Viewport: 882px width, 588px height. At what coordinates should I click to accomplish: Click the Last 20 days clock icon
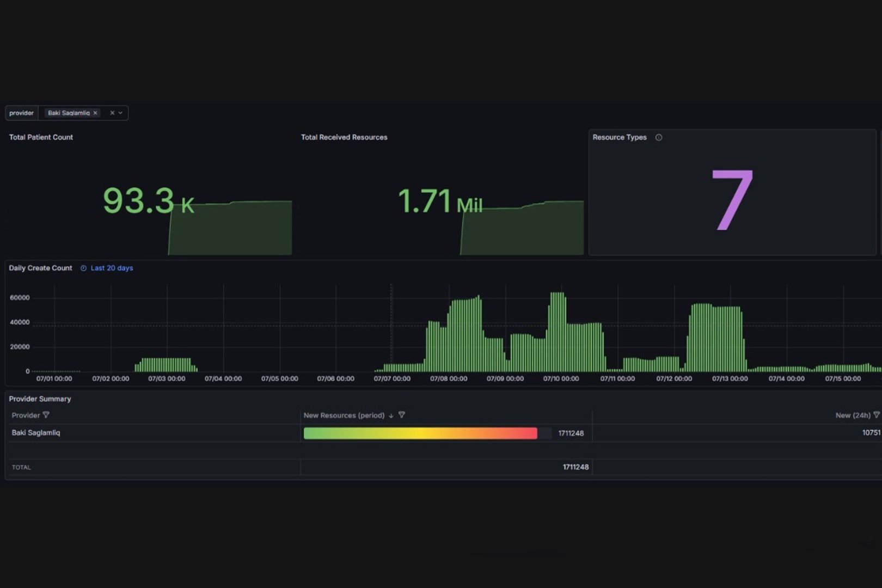pyautogui.click(x=83, y=268)
